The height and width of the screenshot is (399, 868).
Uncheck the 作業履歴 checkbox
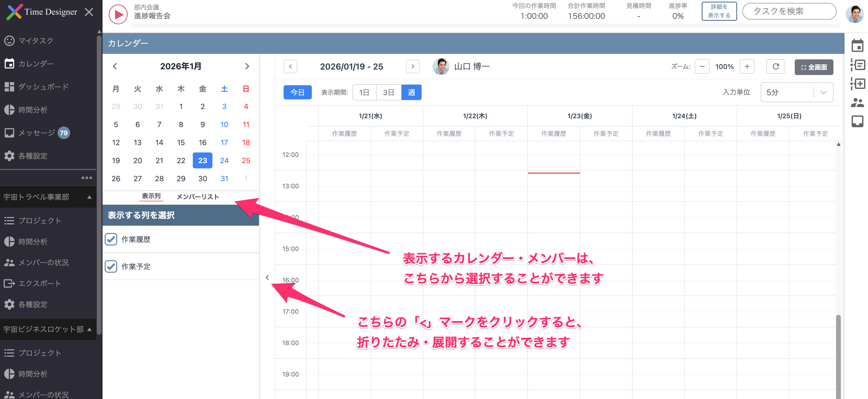[x=111, y=240]
